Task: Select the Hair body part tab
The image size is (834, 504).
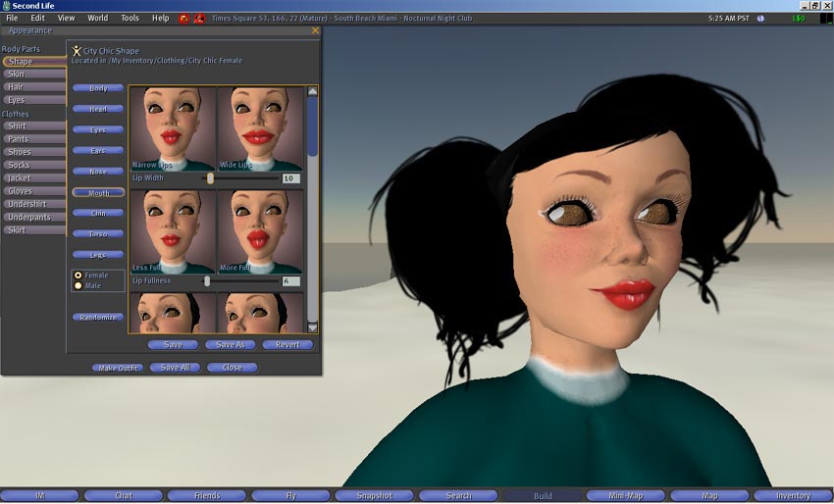Action: [16, 87]
